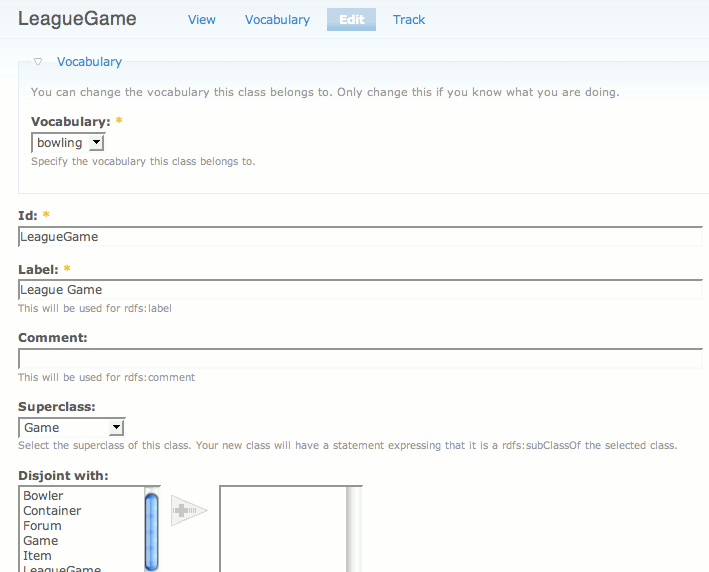Open the Superclass dropdown showing Game
Image resolution: width=709 pixels, height=572 pixels.
click(72, 428)
